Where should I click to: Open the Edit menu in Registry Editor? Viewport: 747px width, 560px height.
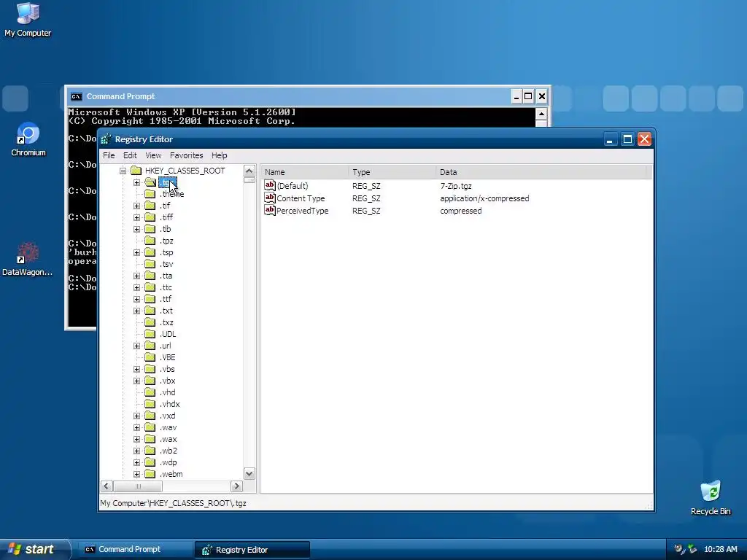[x=130, y=155]
